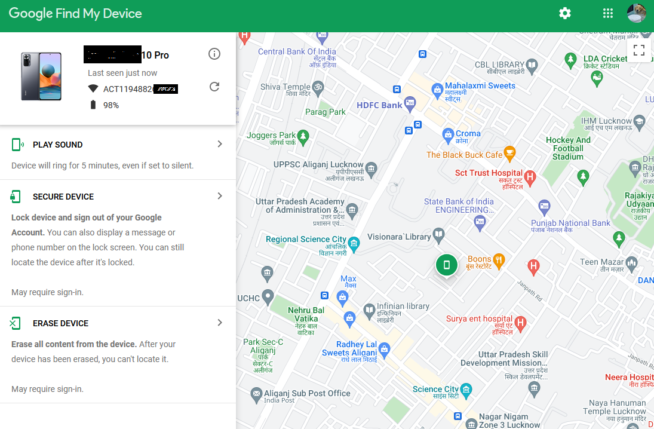
Task: Open the Google account profile picture
Action: 636,13
